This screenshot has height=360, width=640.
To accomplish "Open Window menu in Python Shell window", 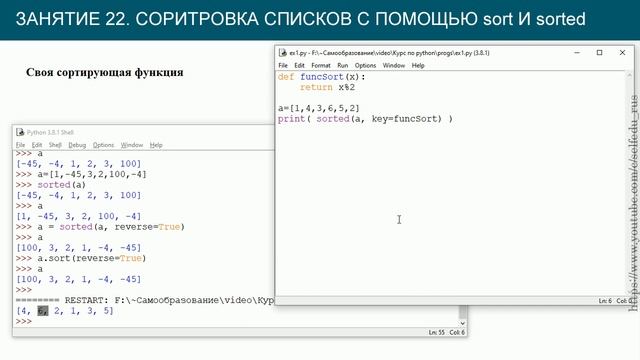I will point(132,145).
